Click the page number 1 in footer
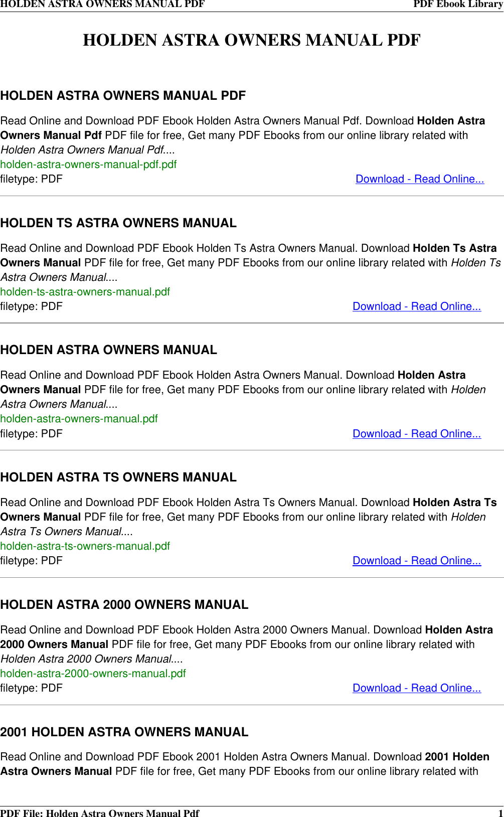 [500, 813]
